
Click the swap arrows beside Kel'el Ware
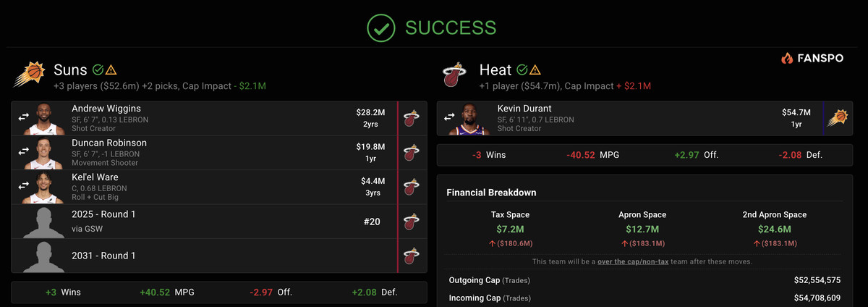[x=23, y=186]
